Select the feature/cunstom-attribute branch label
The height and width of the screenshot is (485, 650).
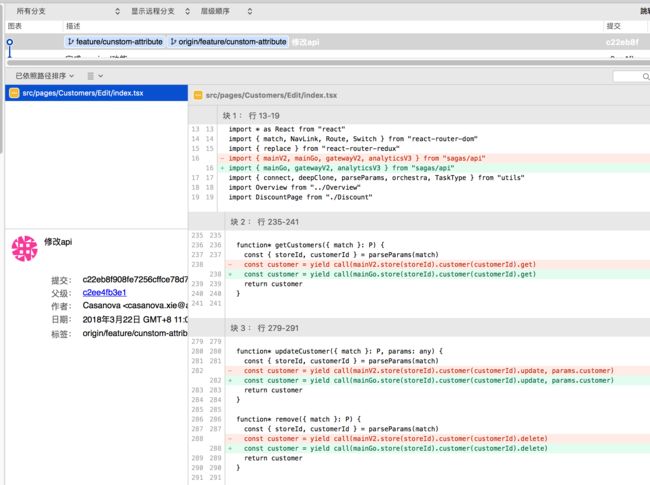(115, 42)
